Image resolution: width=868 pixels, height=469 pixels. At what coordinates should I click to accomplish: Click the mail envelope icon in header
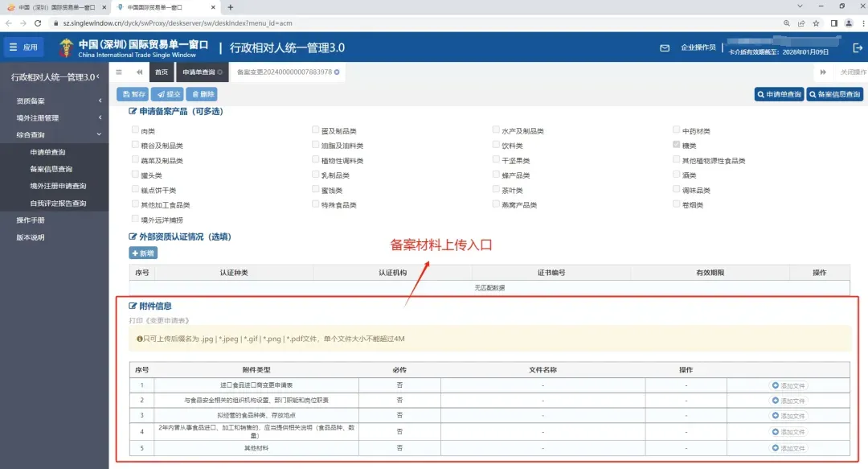tap(665, 48)
